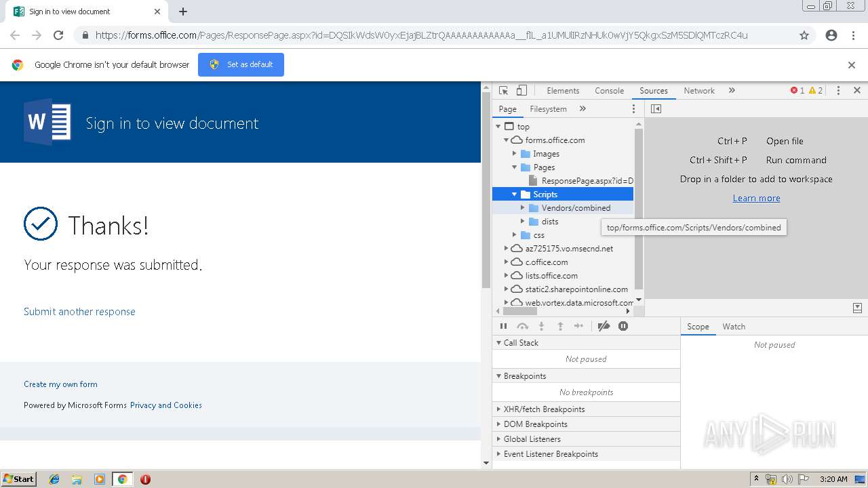The height and width of the screenshot is (488, 868).
Task: Expand the Vendors/combined folder
Action: (x=523, y=207)
